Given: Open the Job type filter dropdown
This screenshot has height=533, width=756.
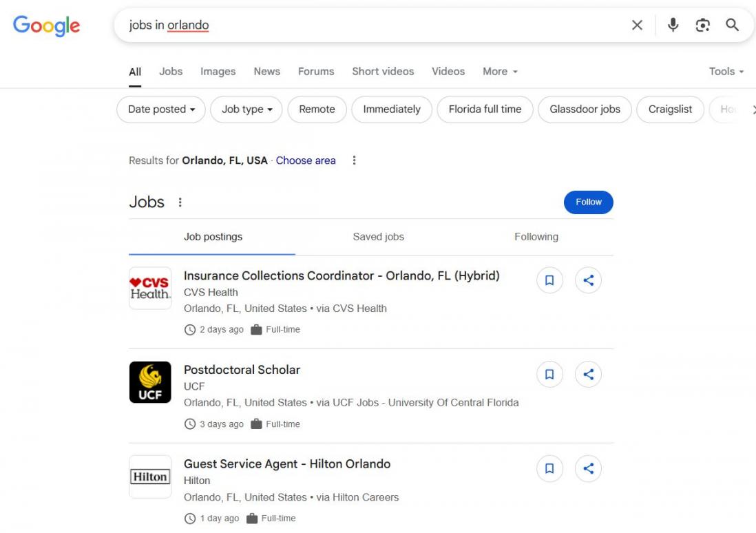Looking at the screenshot, I should 246,109.
